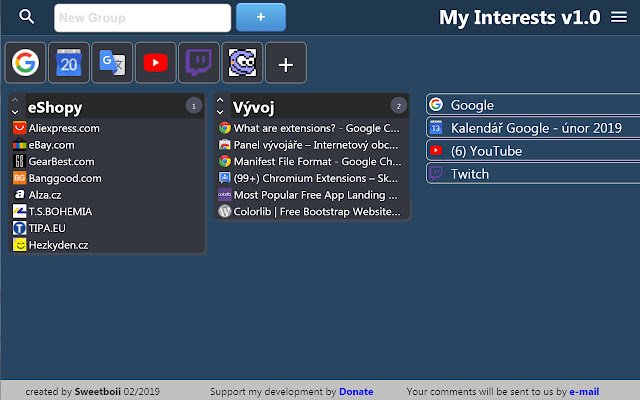
Task: Select the (6) YouTube tab entry
Action: (x=533, y=151)
